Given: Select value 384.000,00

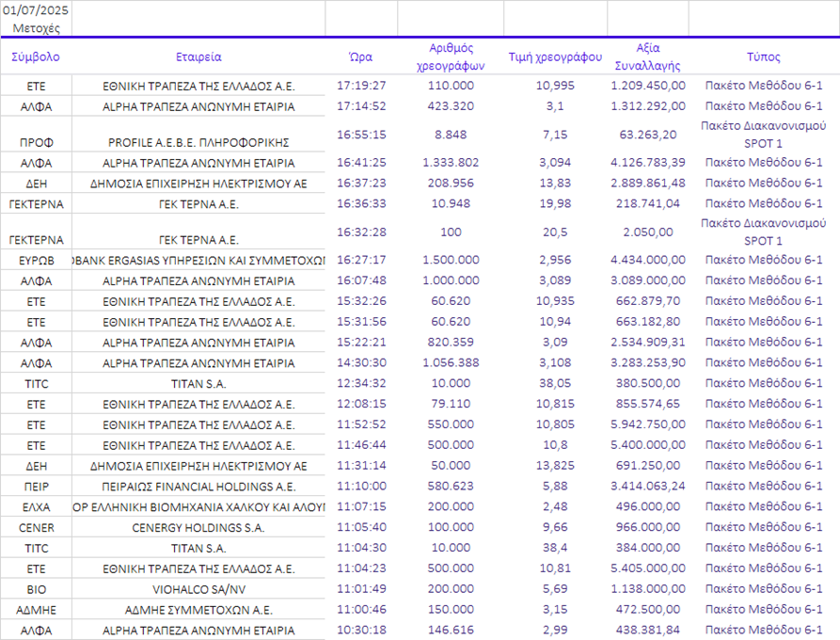Looking at the screenshot, I should coord(648,548).
